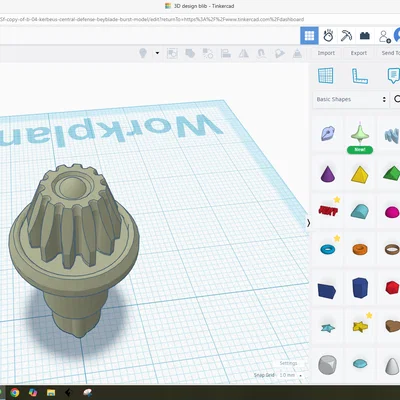Image resolution: width=400 pixels, height=400 pixels.
Task: Click the Show All lightbulb icon
Action: [x=143, y=53]
